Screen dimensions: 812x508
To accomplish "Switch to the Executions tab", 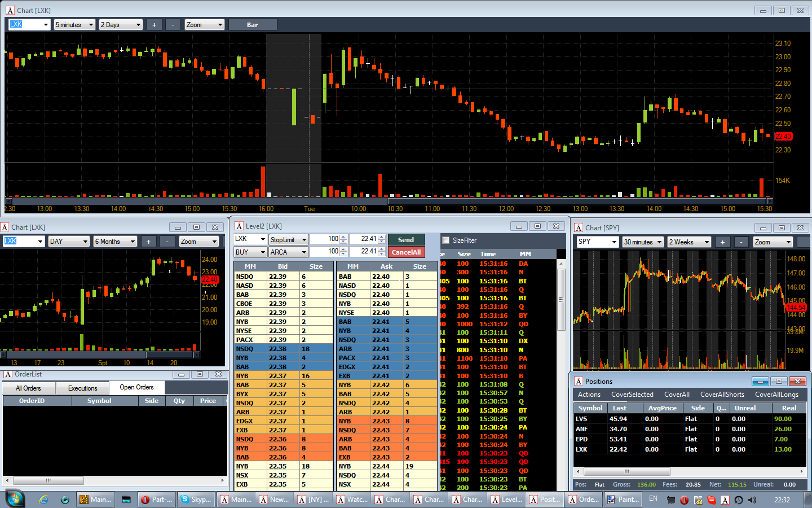I will 83,388.
